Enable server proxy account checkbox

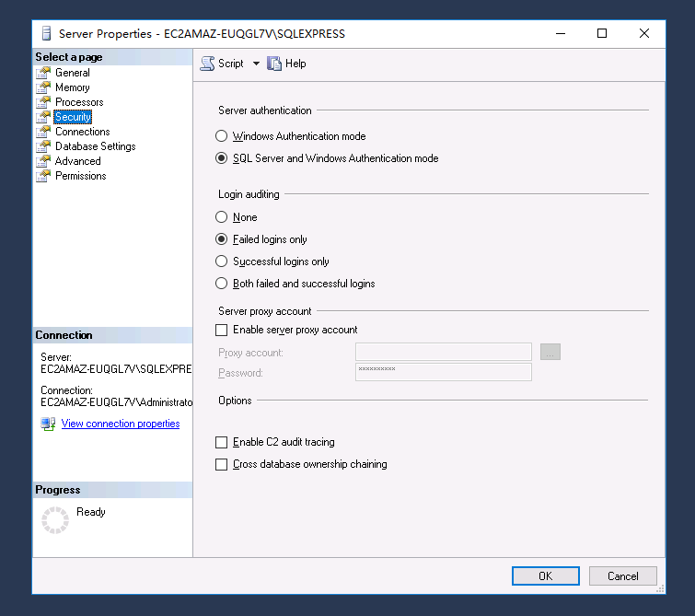click(x=221, y=330)
